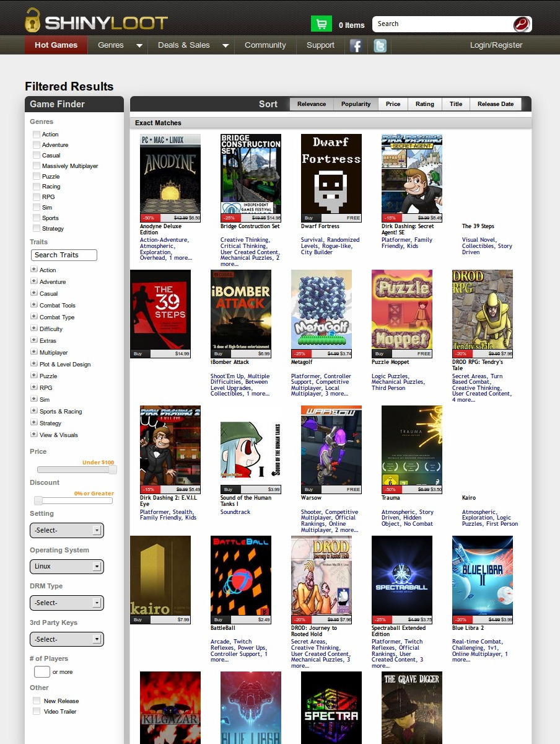The height and width of the screenshot is (744, 560).
Task: Open the Hot Games tab
Action: pos(56,45)
